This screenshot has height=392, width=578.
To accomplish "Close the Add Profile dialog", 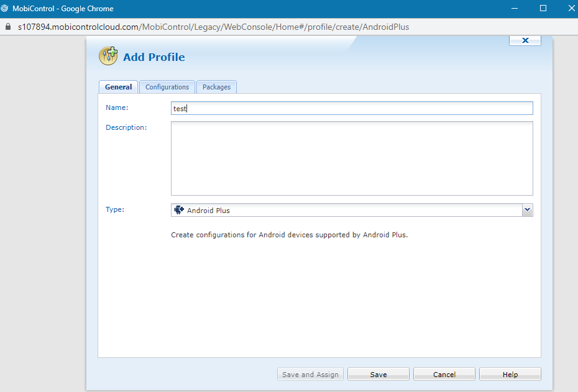I will point(525,40).
